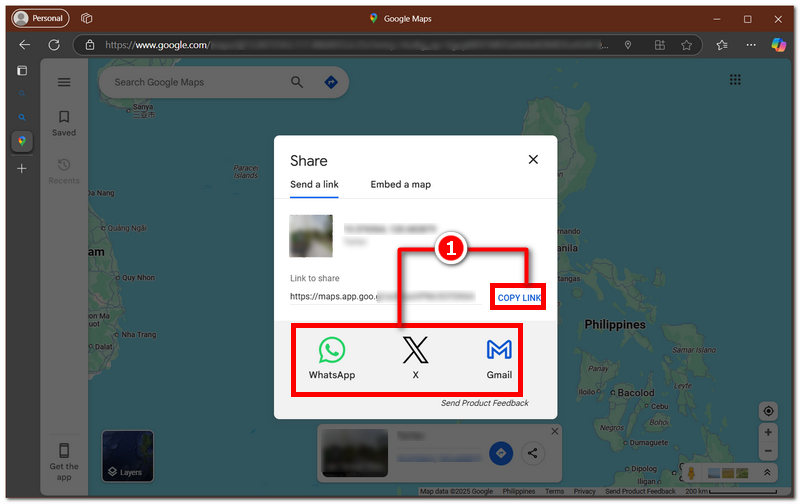
Task: Click the Philippines link in the map footer
Action: click(x=518, y=491)
